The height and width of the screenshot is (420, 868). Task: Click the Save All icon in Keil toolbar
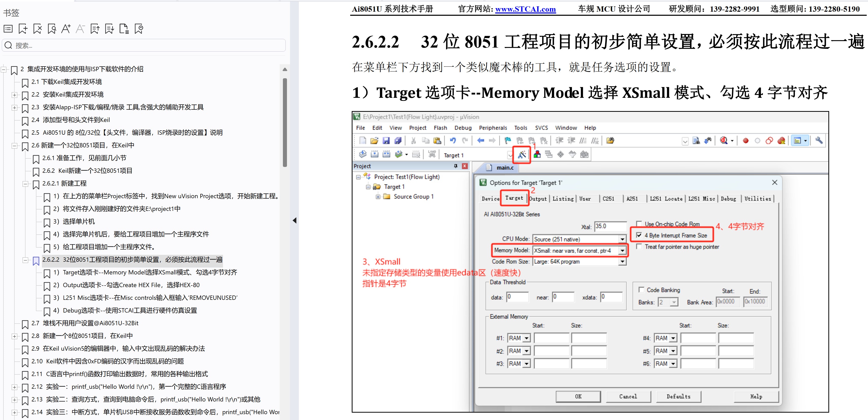398,141
